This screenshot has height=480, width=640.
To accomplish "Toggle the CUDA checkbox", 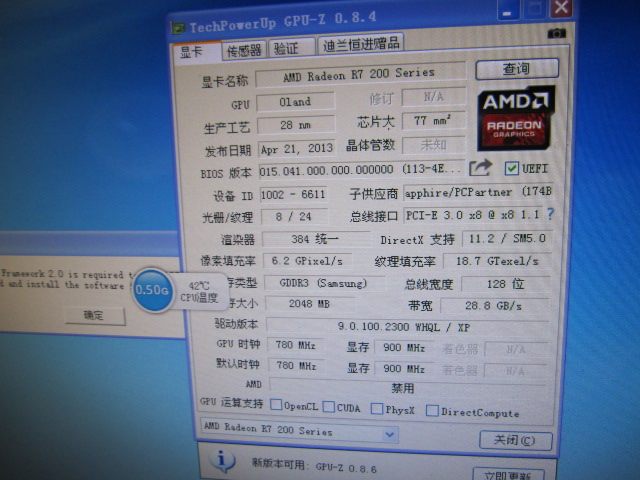I will click(x=329, y=407).
